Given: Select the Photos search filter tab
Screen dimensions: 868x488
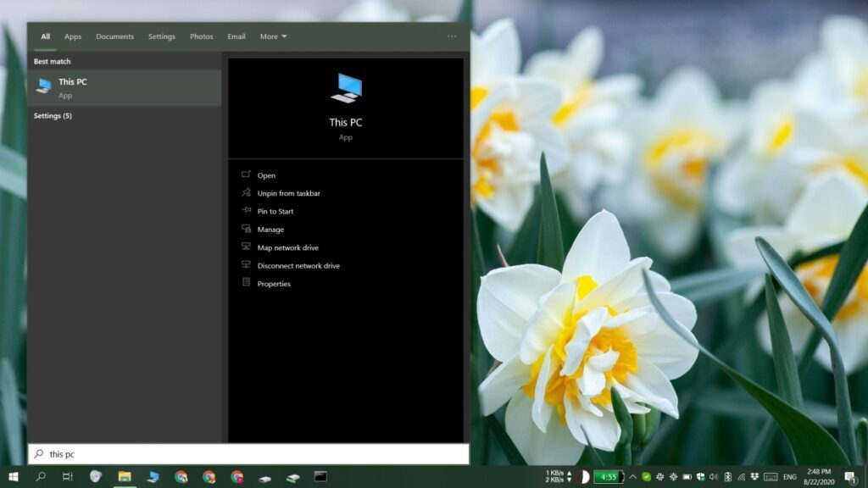Looking at the screenshot, I should [201, 36].
